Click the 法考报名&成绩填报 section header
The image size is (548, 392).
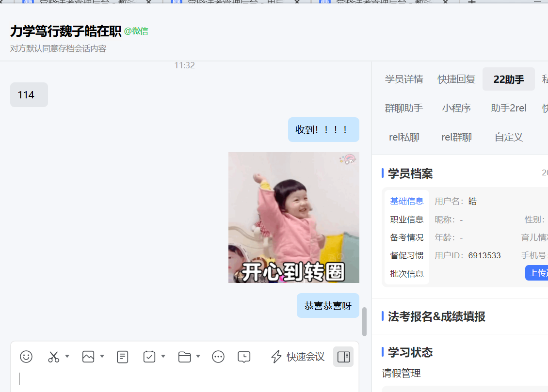pyautogui.click(x=436, y=316)
